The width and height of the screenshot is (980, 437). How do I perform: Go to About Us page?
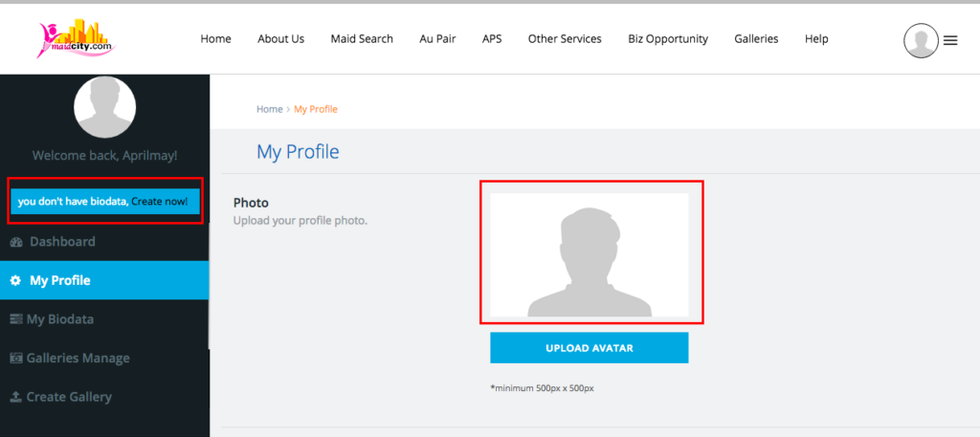coord(280,38)
